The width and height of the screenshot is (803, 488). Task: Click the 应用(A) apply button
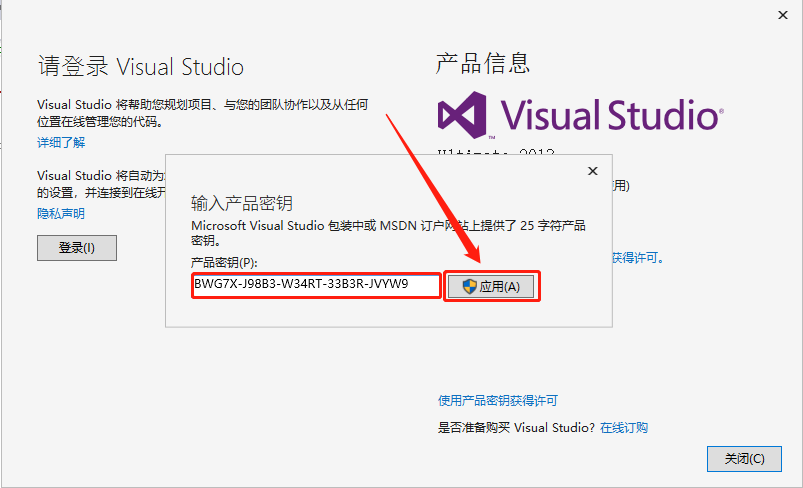coord(491,286)
